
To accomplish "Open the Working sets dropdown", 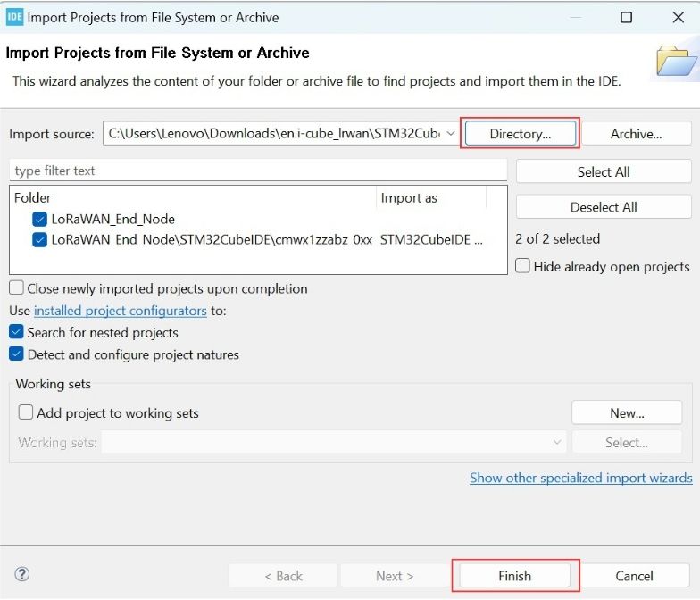I will 557,442.
